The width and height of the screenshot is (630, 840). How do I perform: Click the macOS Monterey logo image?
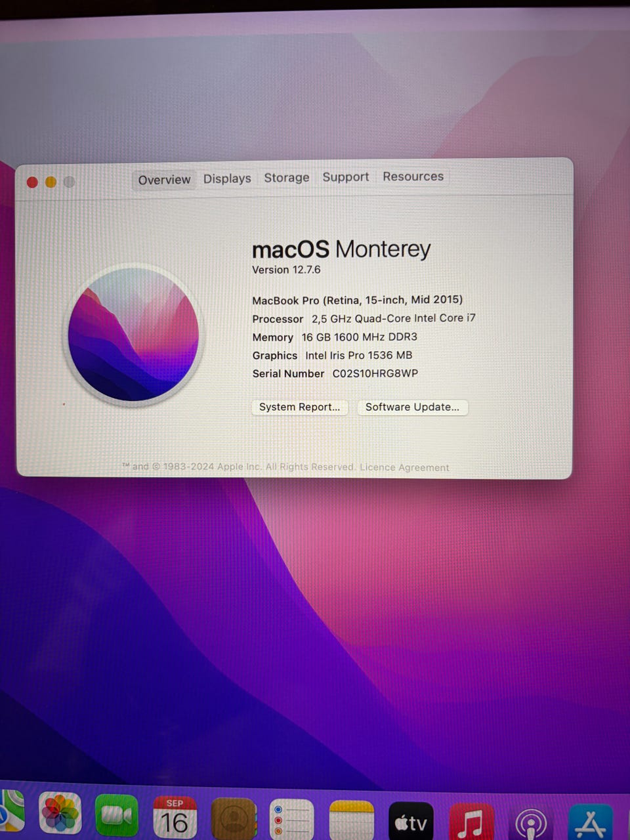click(x=133, y=335)
